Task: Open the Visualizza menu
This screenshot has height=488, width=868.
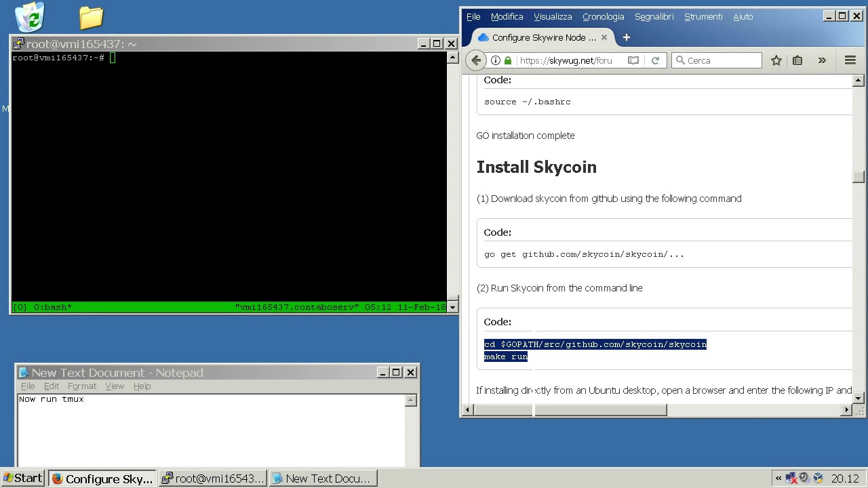Action: click(553, 17)
